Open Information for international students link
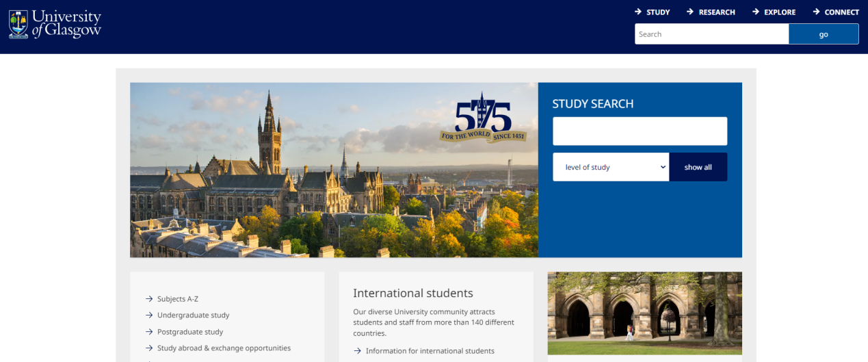868x362 pixels. pos(430,351)
